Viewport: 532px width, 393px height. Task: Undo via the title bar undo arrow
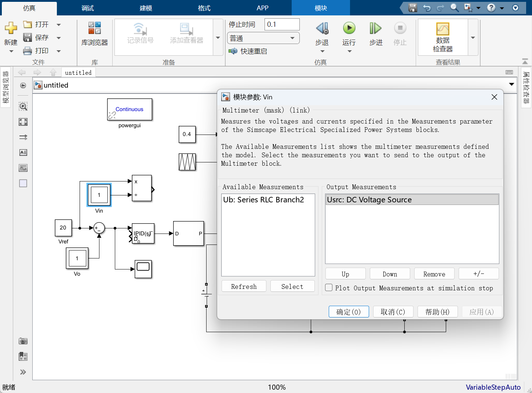pos(427,8)
